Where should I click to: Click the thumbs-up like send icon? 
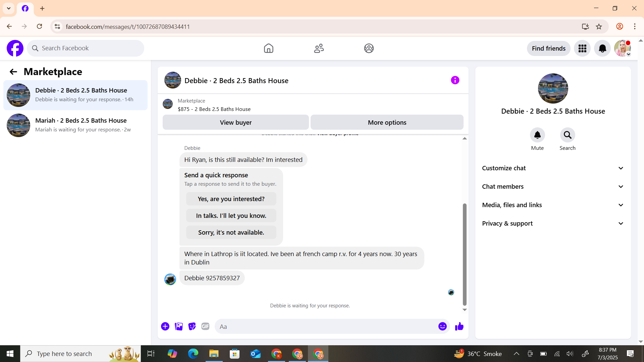(459, 326)
